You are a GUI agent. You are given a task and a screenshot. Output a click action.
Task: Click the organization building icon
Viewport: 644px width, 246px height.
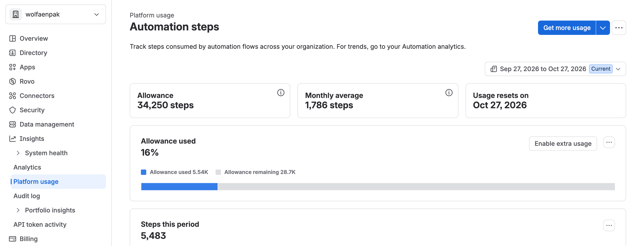coord(15,14)
